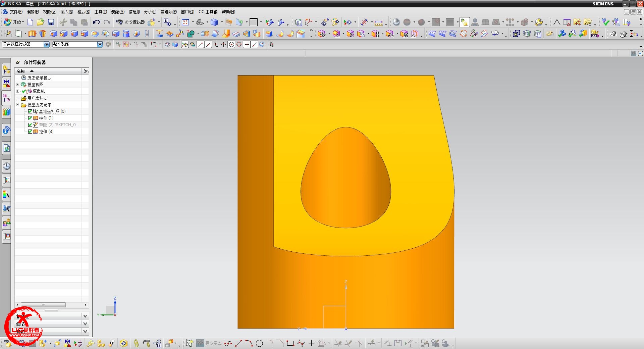This screenshot has height=349, width=644.
Task: Expand the Details (细节) panel arrow
Action: 85,324
